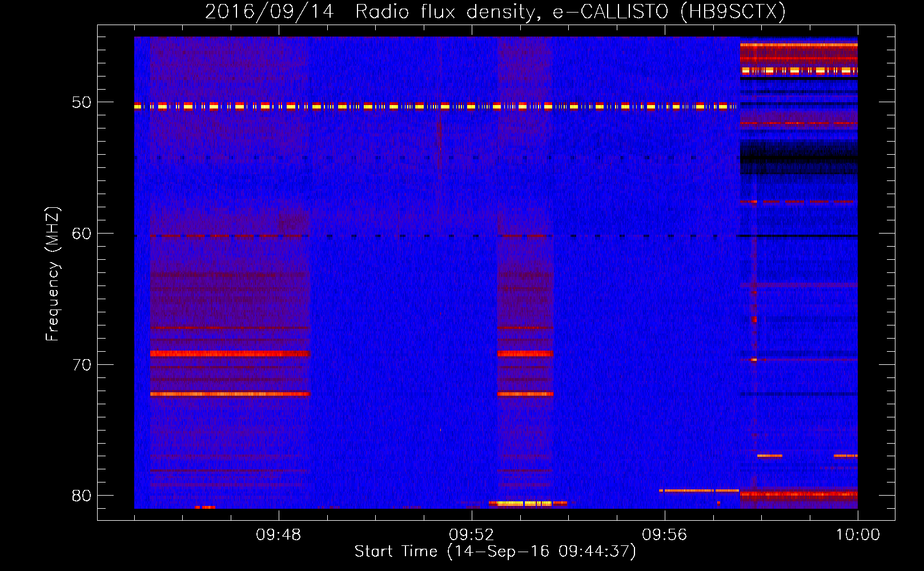Click the 70 frequency tick label

pos(82,365)
